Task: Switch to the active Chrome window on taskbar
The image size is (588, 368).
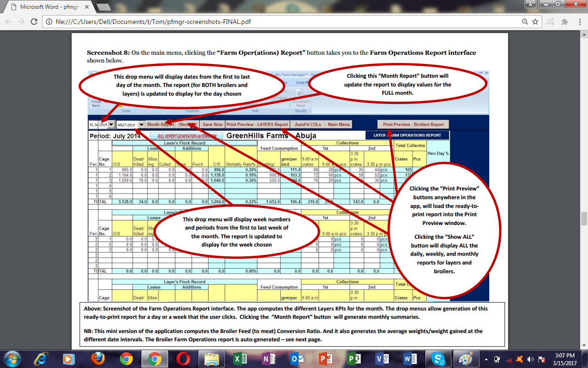Action: [x=154, y=359]
